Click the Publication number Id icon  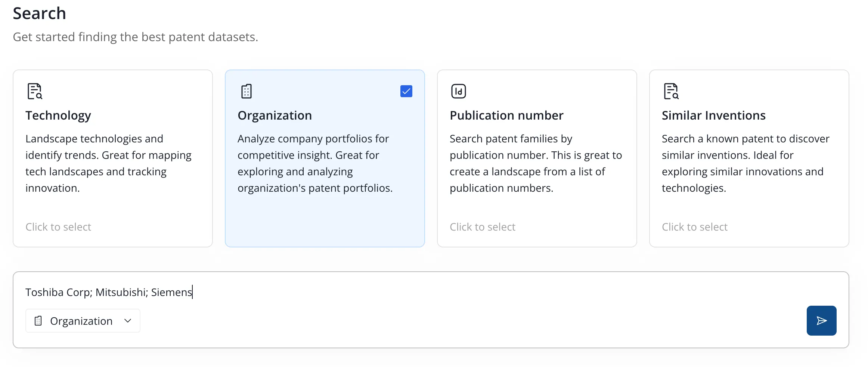pos(459,91)
